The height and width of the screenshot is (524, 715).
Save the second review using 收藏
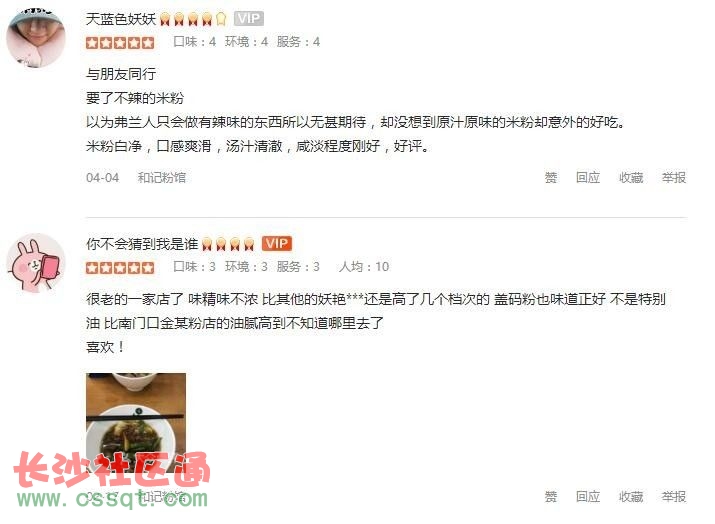[631, 496]
